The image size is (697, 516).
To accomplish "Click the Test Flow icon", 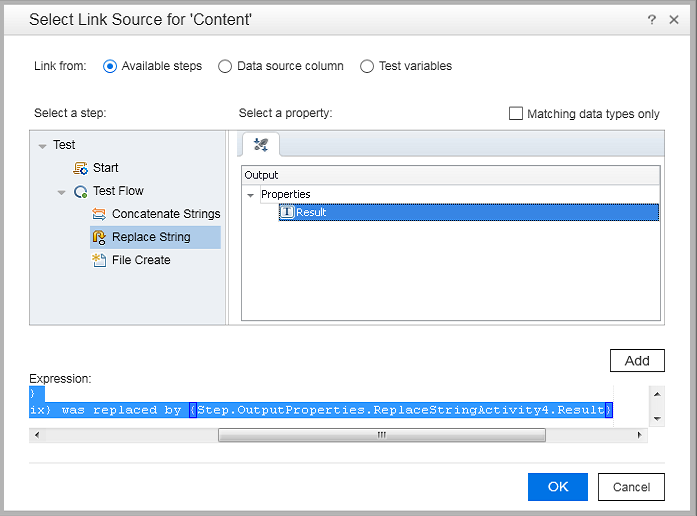I will pyautogui.click(x=81, y=191).
